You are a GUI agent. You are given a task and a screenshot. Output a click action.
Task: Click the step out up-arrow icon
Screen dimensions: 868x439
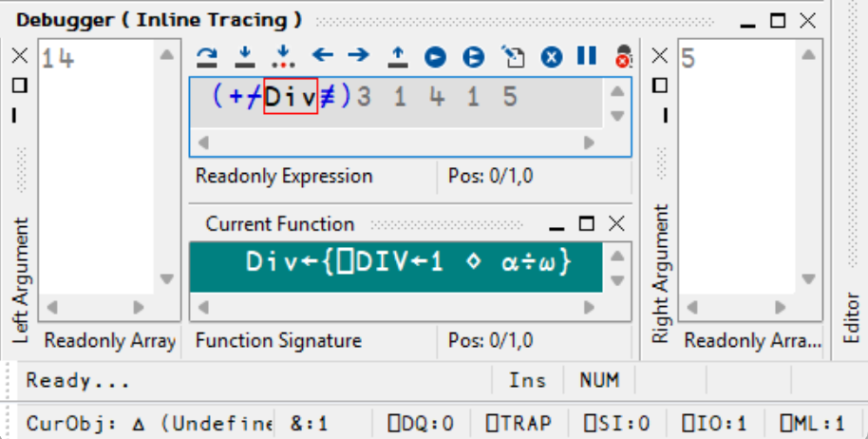(398, 56)
